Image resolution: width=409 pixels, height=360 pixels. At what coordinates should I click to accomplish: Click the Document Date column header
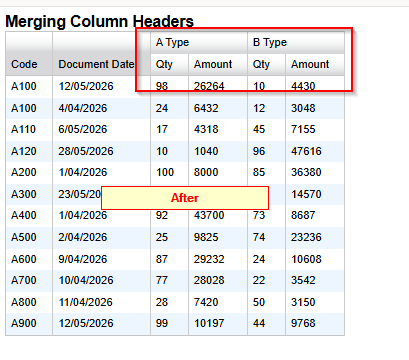[x=101, y=54]
